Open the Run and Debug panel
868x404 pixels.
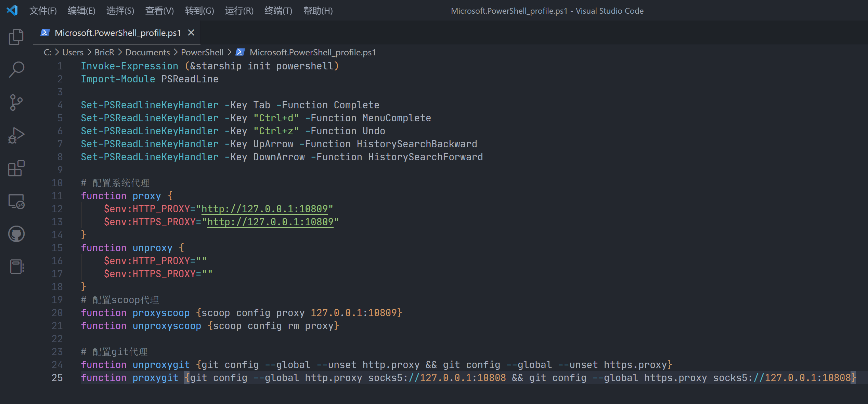coord(16,135)
